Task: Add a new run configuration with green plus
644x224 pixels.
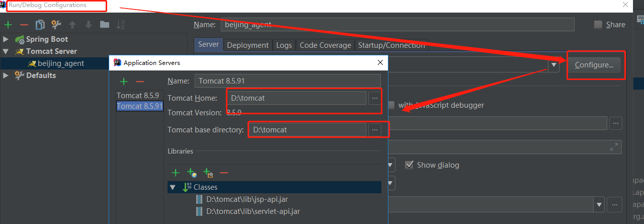Action: pyautogui.click(x=8, y=25)
